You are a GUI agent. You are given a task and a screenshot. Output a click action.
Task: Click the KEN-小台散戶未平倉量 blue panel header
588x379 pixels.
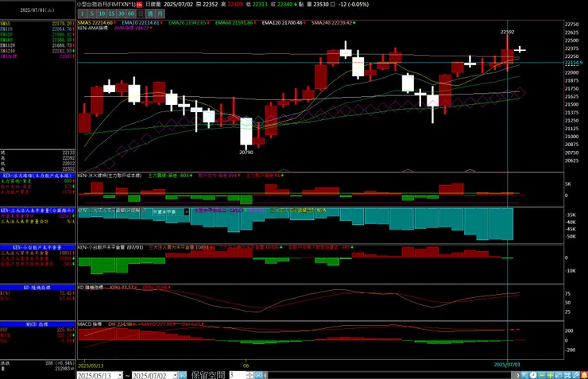tap(37, 247)
